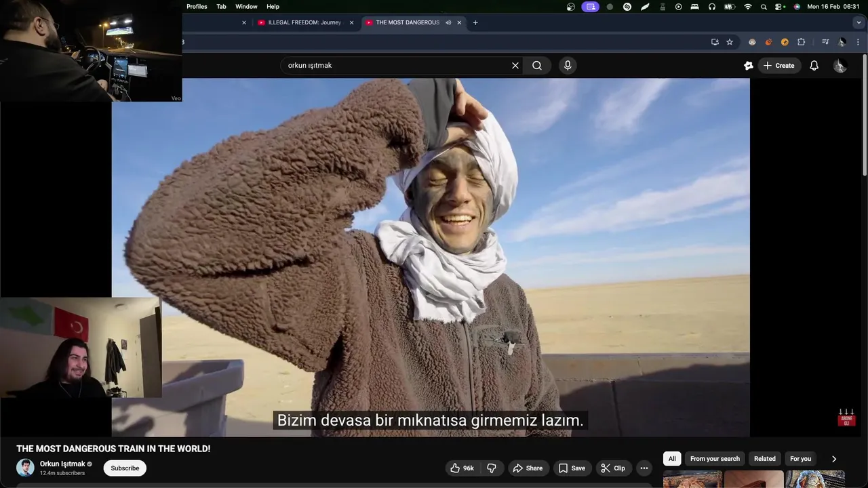The image size is (868, 488).
Task: Open Shazam in macOS menu bar
Action: click(627, 7)
